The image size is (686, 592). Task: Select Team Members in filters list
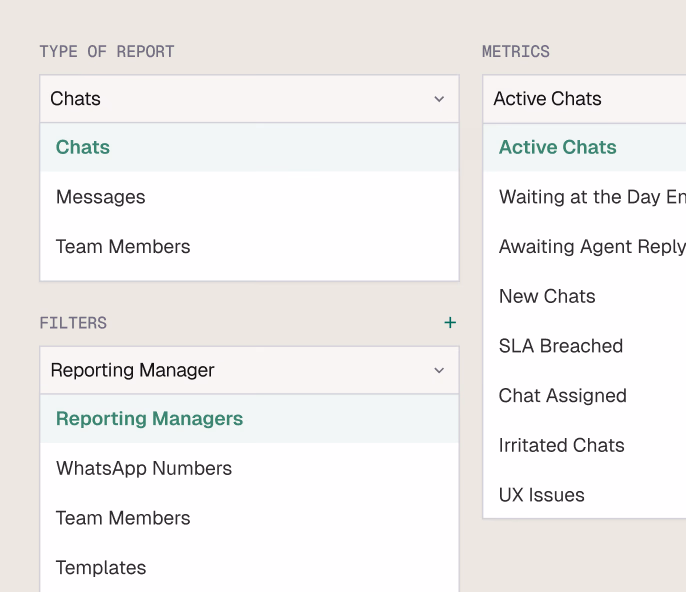[123, 518]
